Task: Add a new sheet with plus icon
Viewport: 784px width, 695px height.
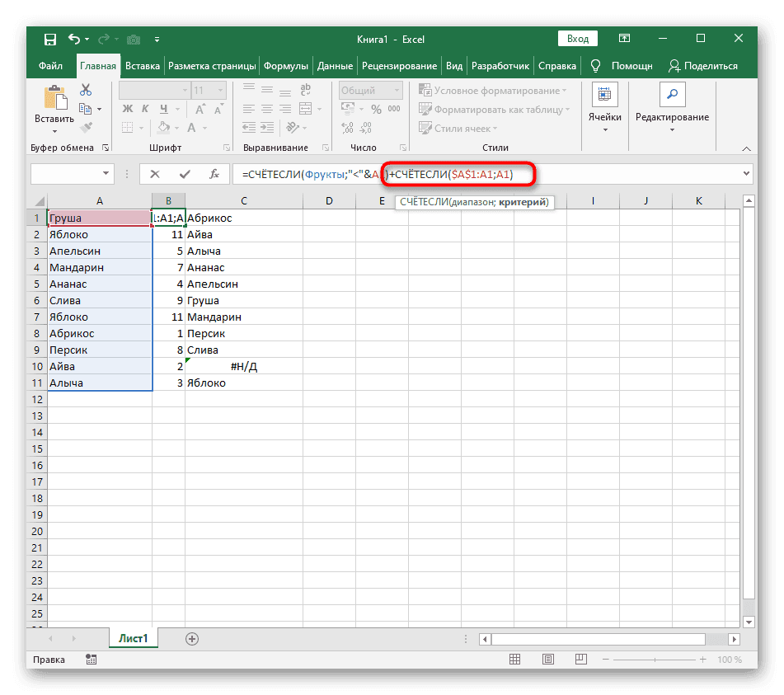Action: (192, 639)
